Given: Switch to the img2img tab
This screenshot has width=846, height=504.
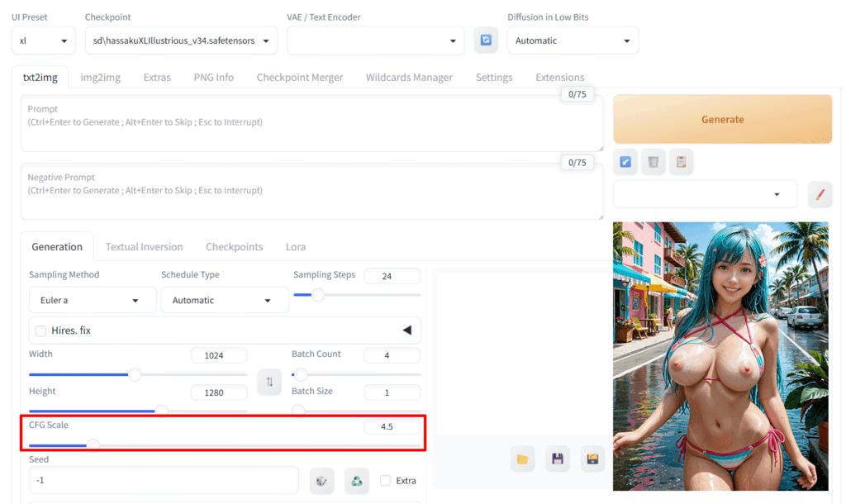Looking at the screenshot, I should point(100,78).
